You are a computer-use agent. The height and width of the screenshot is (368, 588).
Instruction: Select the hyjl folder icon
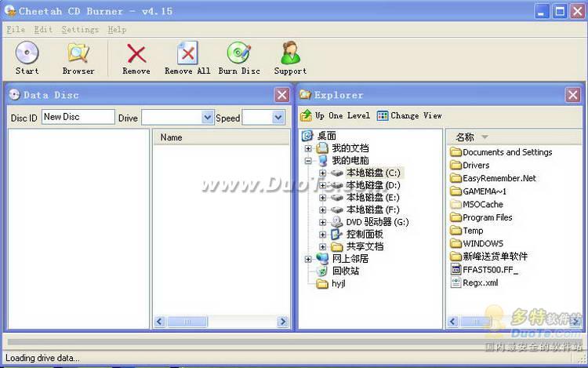(x=322, y=283)
